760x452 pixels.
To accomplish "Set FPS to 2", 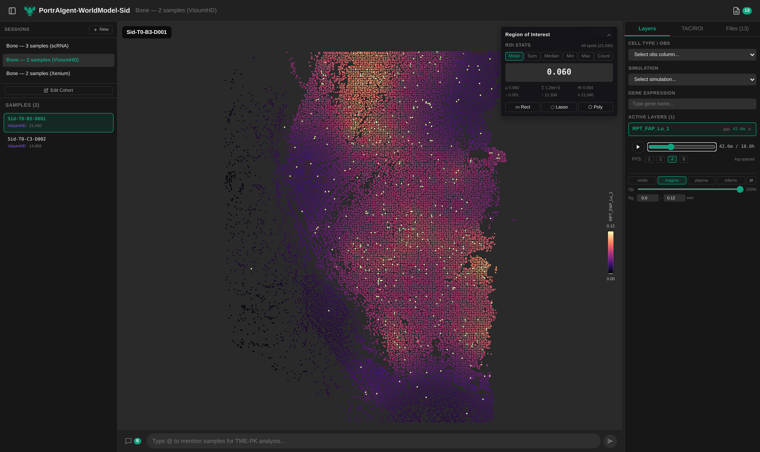I will click(660, 159).
